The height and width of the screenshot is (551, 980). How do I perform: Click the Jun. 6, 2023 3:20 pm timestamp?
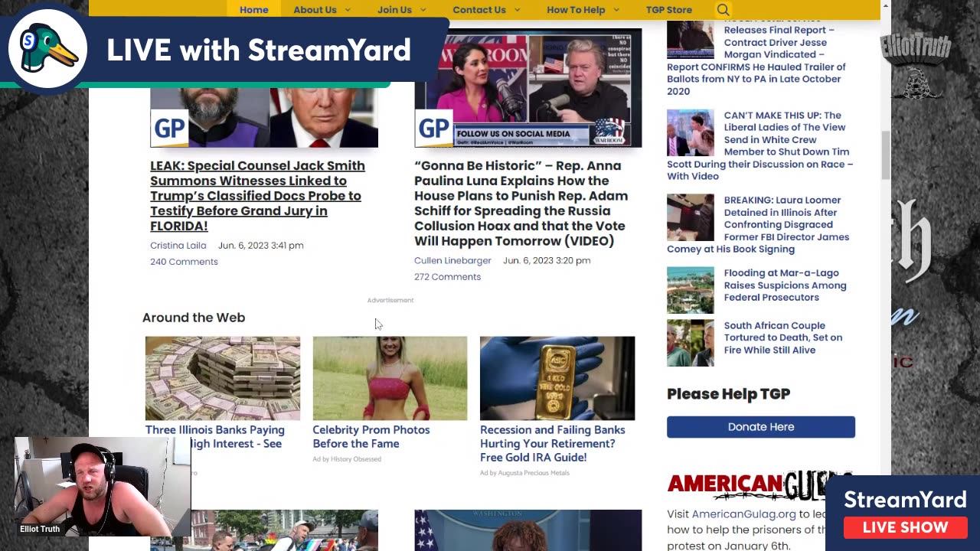[547, 260]
